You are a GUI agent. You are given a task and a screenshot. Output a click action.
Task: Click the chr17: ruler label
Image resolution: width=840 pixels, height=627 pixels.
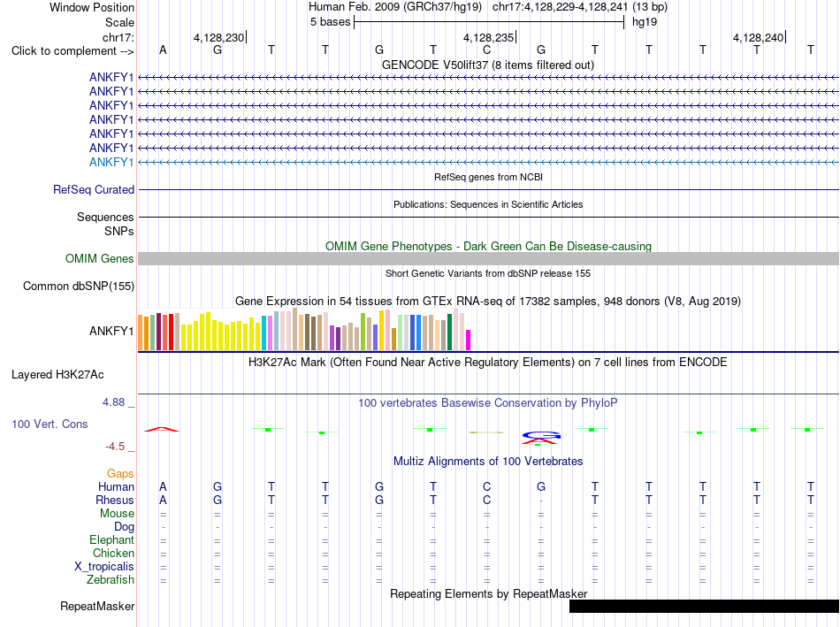click(118, 37)
